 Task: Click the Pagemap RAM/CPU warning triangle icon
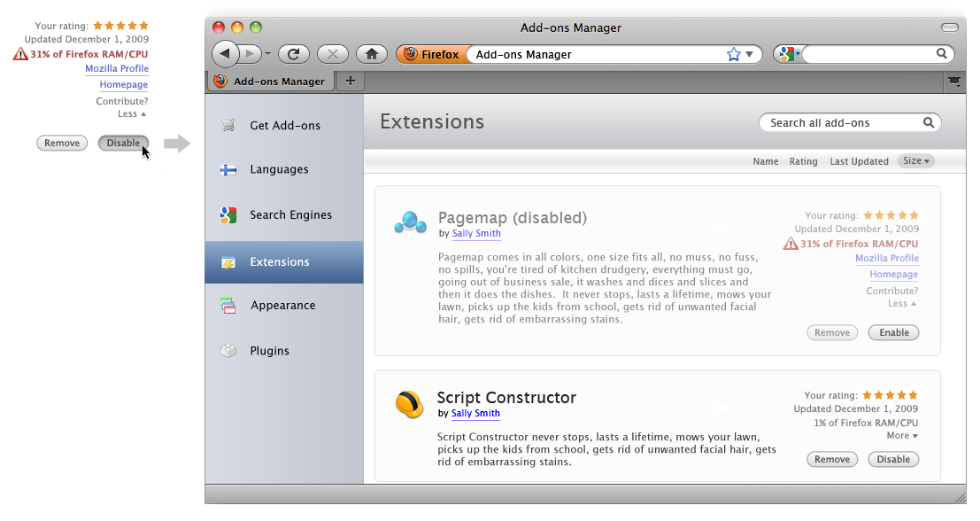[x=791, y=244]
